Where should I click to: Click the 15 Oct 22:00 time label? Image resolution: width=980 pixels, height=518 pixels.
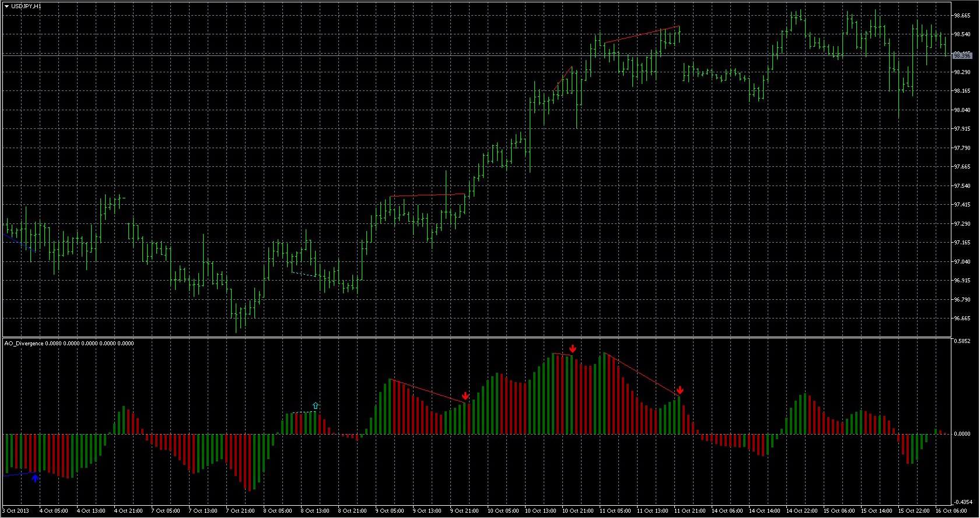pos(914,511)
